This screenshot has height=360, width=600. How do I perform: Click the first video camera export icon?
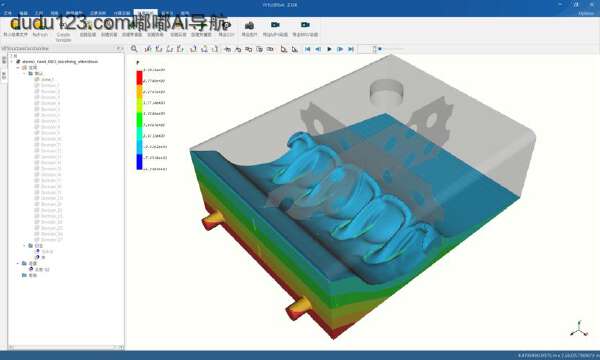click(x=275, y=25)
